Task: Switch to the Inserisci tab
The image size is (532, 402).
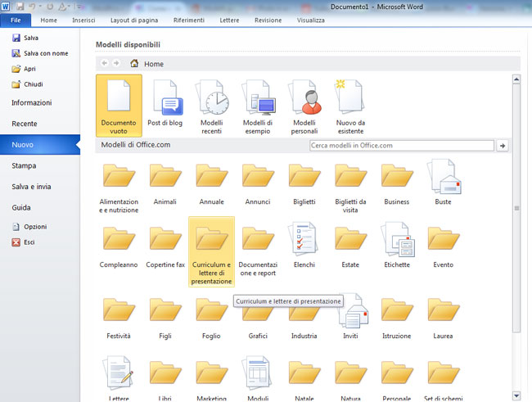Action: (x=83, y=20)
